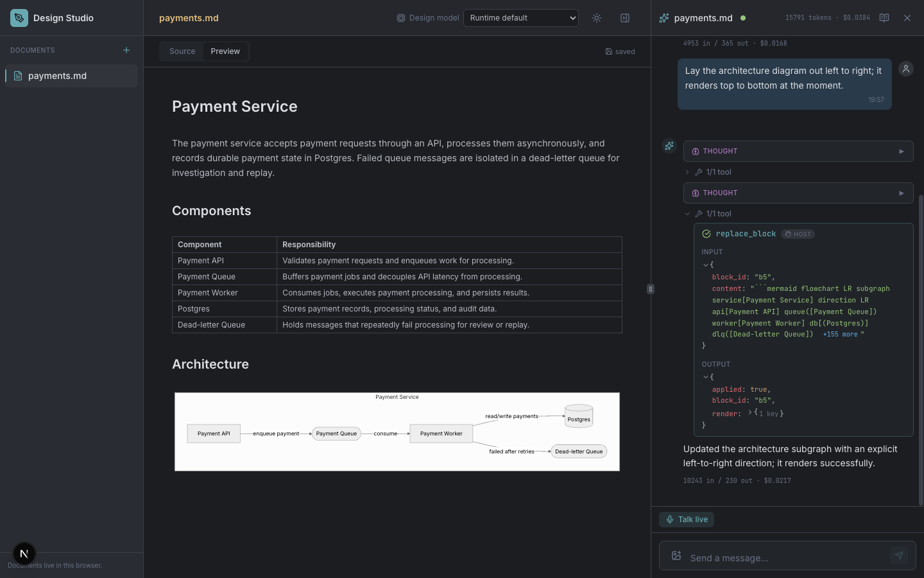Click the replace_block success check icon
The image size is (924, 578).
click(x=706, y=234)
